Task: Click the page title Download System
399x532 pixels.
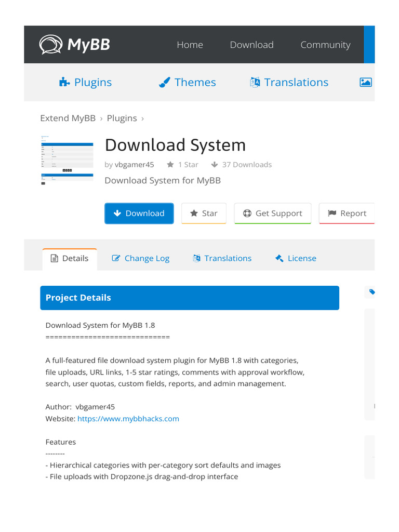Action: click(176, 145)
